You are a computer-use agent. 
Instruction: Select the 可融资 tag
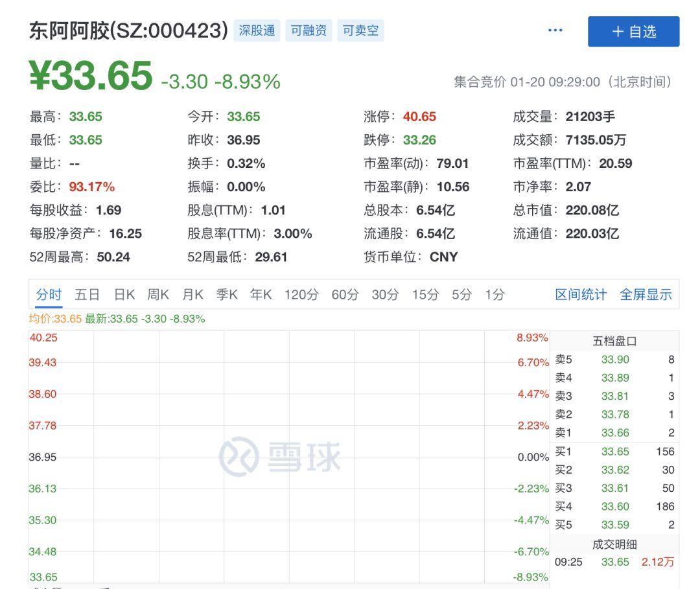pyautogui.click(x=309, y=30)
